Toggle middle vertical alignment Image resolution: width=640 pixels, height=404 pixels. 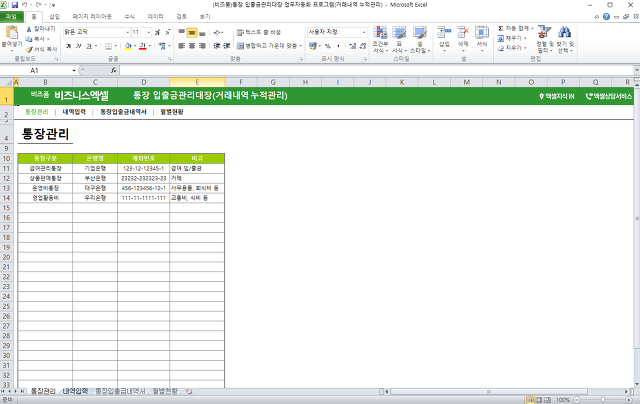(192, 32)
